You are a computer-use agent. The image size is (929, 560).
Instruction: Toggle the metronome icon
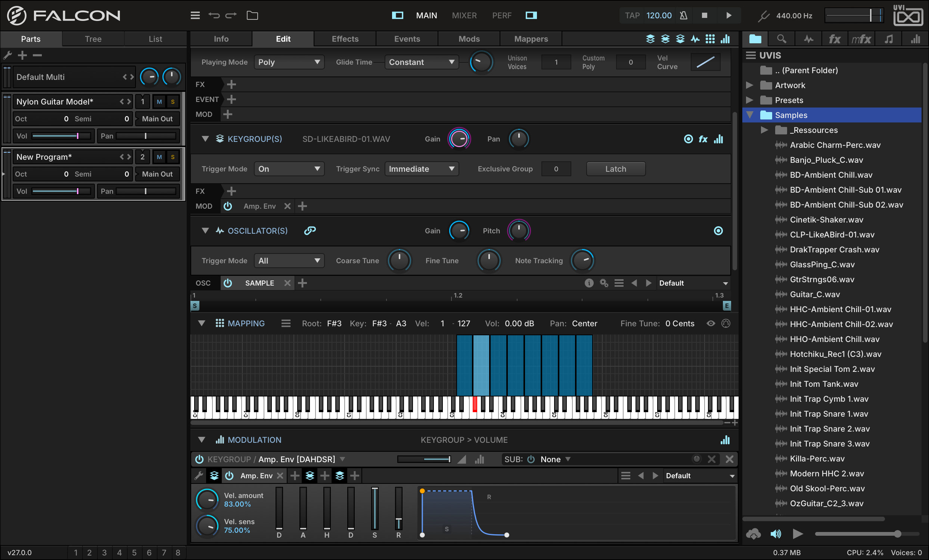pos(683,15)
